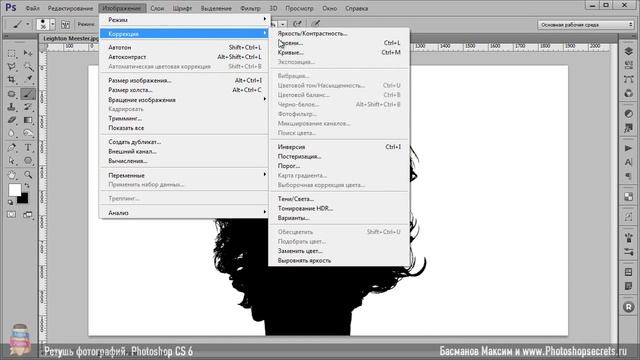Expand the Режим submenu

184,20
